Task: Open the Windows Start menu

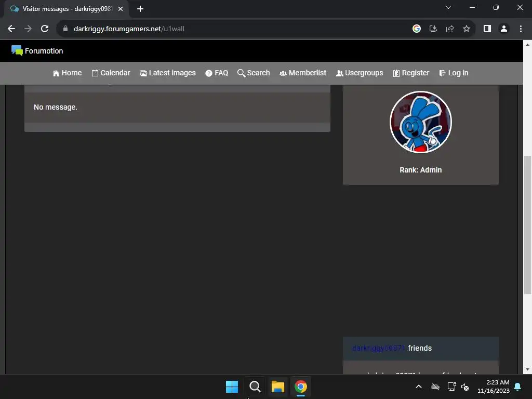Action: pos(232,387)
